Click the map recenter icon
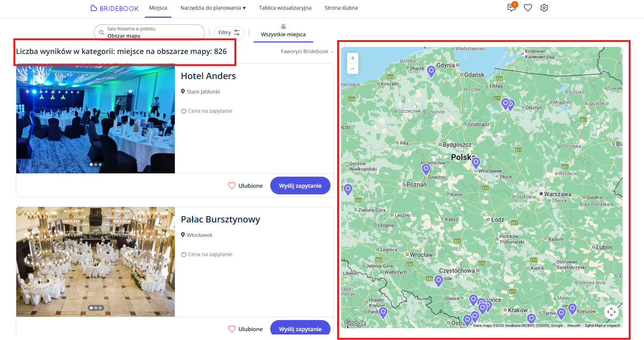Viewport: 644px width, 340px height. (611, 312)
